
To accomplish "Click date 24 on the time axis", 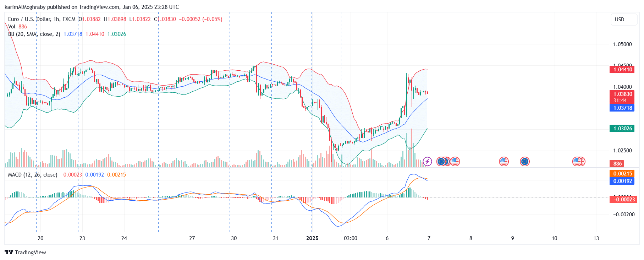I will [x=124, y=238].
